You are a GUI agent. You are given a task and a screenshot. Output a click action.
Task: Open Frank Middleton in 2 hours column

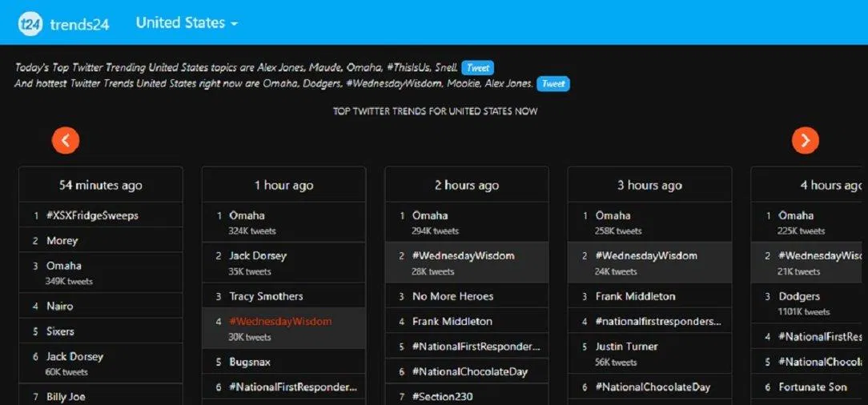coord(452,321)
